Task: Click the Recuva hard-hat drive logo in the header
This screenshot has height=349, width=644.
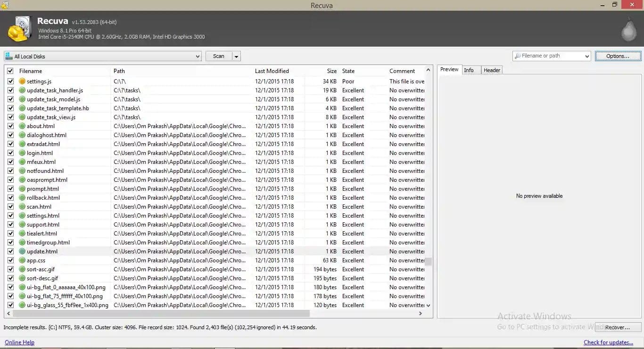Action: [20, 29]
